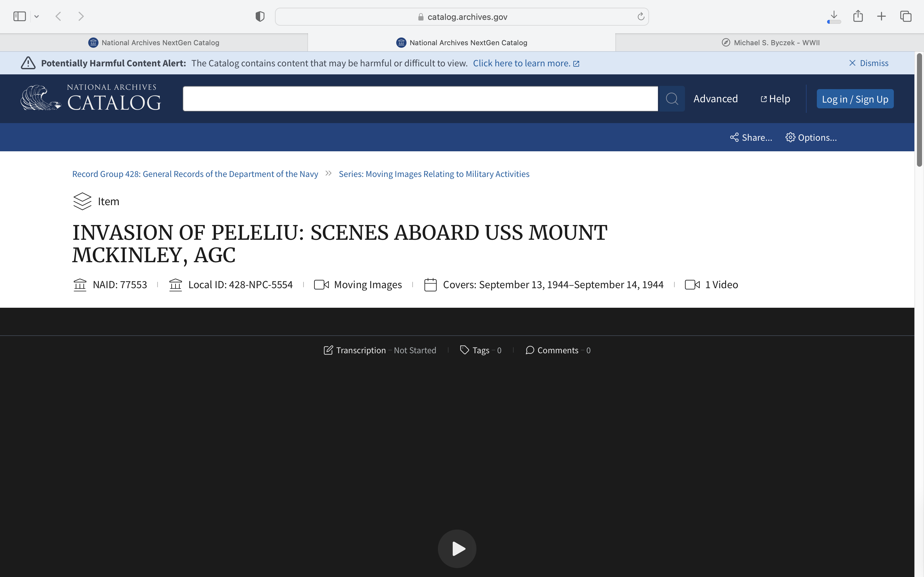Show Safari downloads
The width and height of the screenshot is (924, 577).
pos(834,16)
